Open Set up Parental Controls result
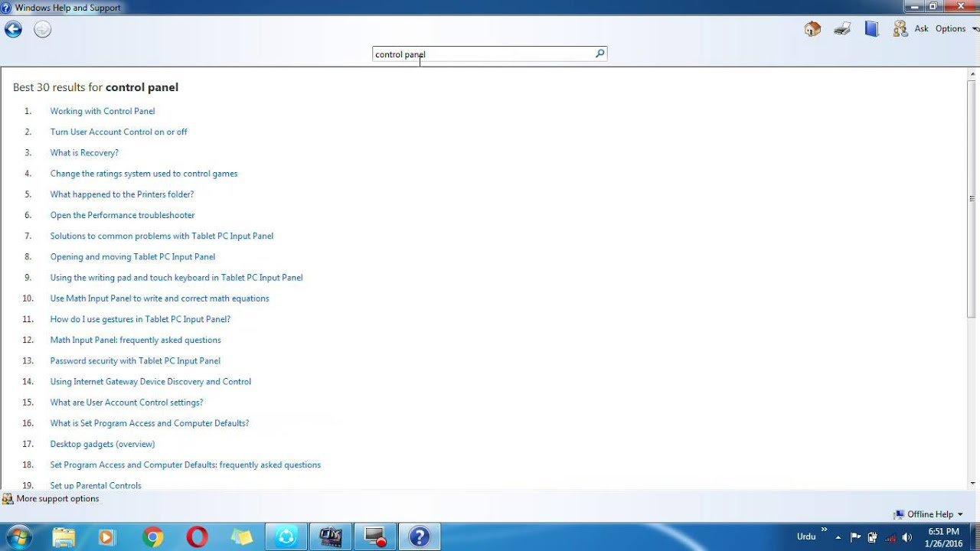Screen dimensions: 980x551 (96, 485)
